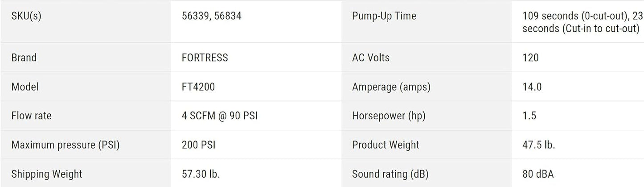644x187 pixels.
Task: Click the Flow rate label
Action: (31, 116)
